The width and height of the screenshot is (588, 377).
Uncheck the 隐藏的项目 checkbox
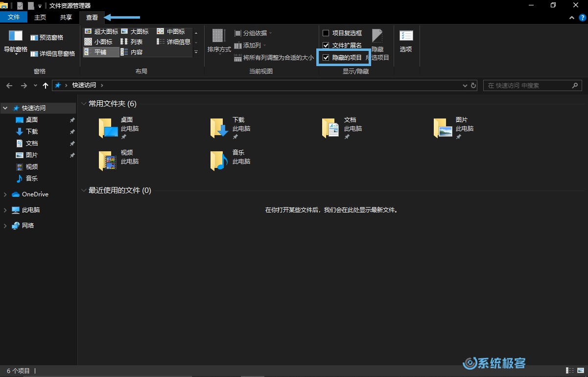click(x=326, y=58)
